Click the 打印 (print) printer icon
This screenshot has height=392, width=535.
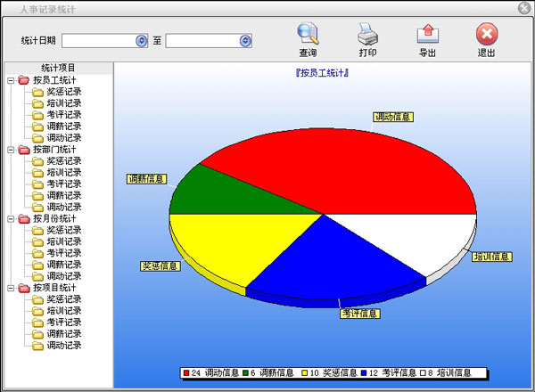[x=367, y=36]
